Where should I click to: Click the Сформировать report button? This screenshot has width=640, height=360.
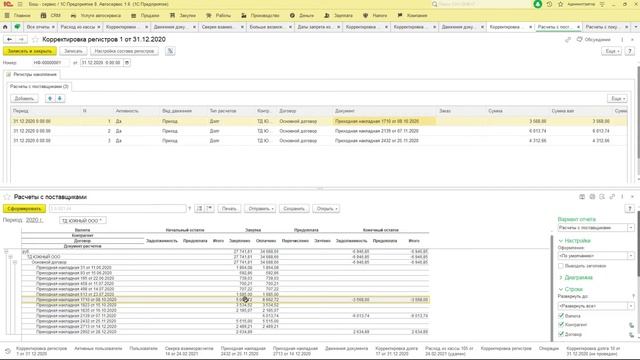[24, 209]
